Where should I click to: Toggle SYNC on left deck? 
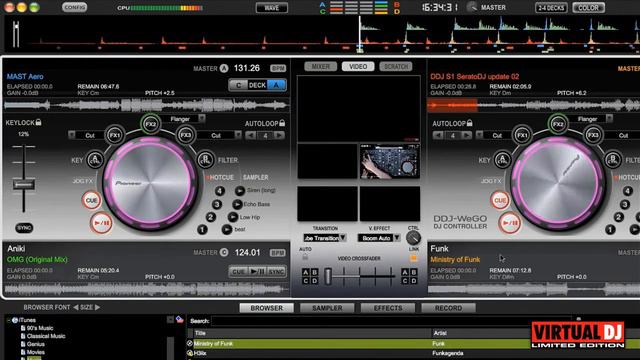(x=24, y=228)
